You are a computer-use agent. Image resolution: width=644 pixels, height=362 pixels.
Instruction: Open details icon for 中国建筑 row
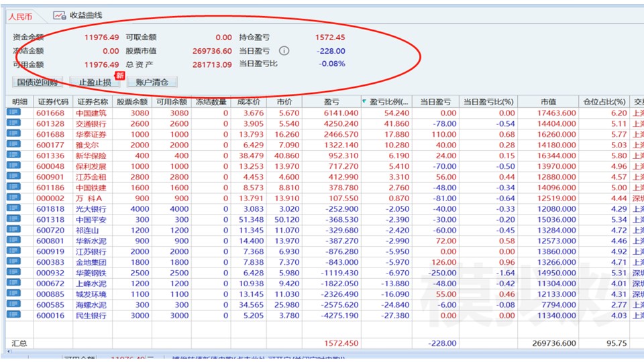pos(13,112)
